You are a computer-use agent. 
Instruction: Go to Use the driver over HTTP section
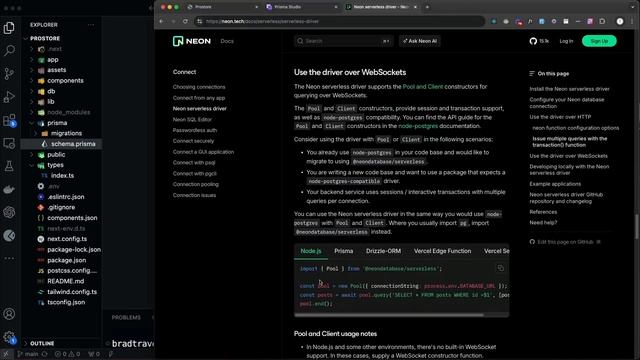tap(560, 117)
